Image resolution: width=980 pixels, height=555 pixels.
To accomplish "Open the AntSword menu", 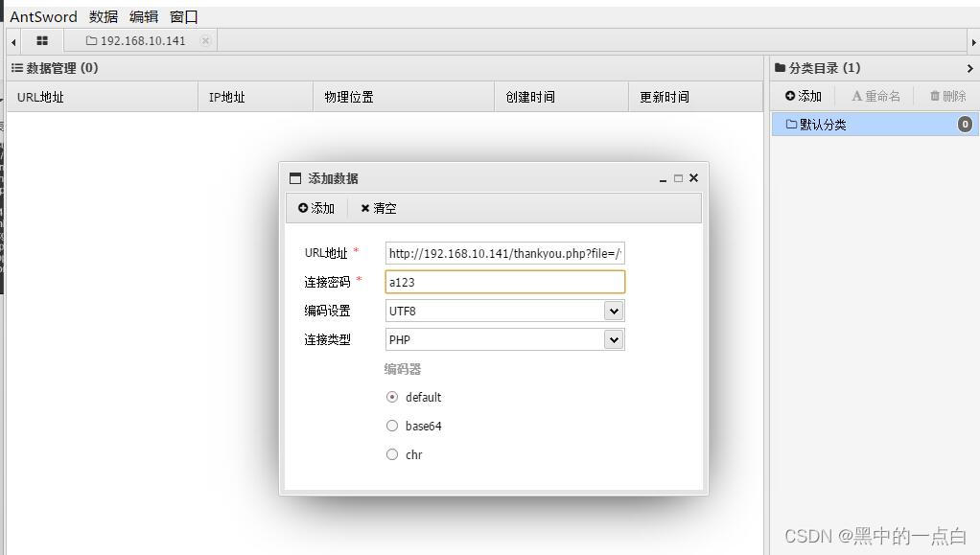I will coord(44,17).
